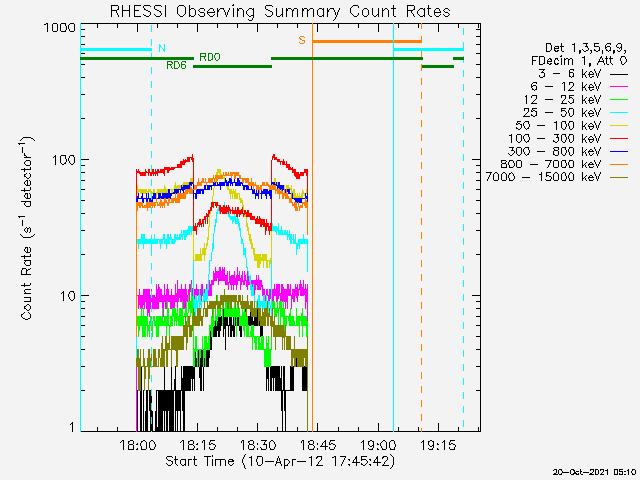This screenshot has width=640, height=480.
Task: Select the green '12 - 25 keV' legend line
Action: point(619,100)
